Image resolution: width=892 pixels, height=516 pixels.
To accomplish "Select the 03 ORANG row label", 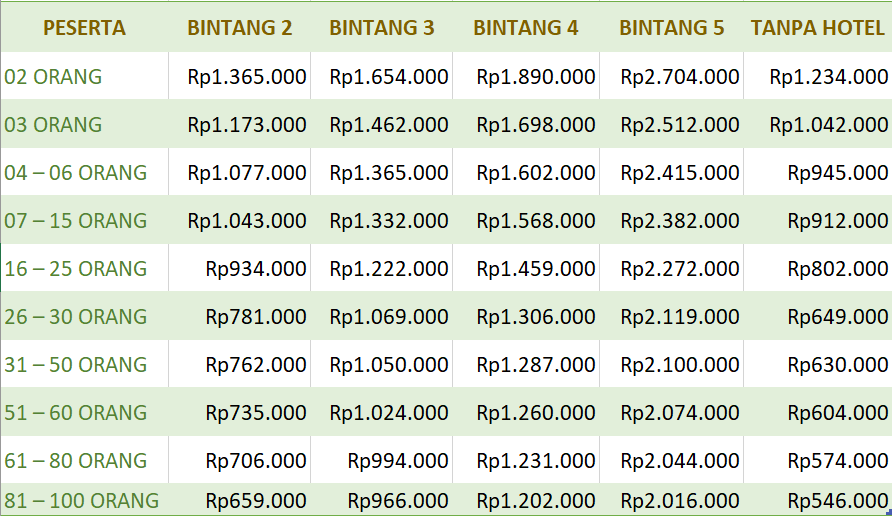I will (53, 124).
